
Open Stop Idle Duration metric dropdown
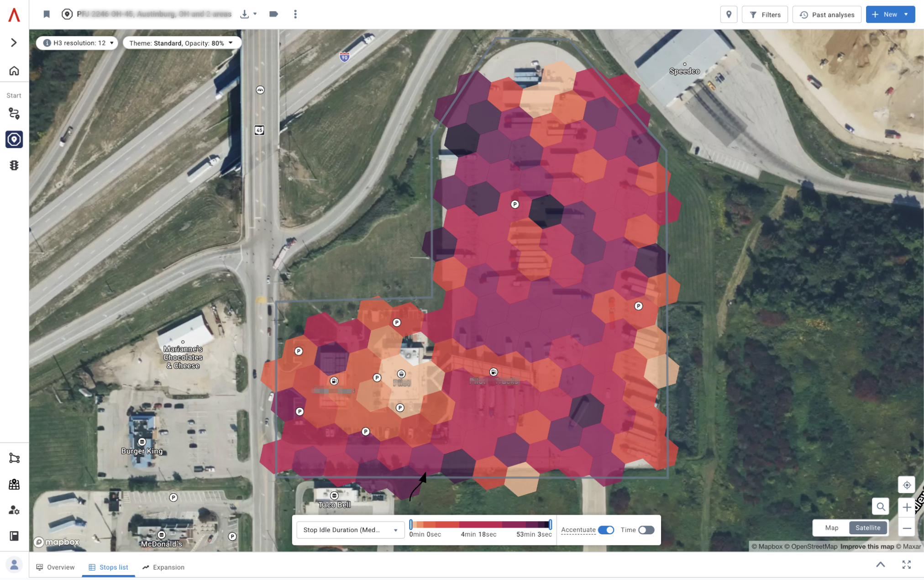coord(350,530)
